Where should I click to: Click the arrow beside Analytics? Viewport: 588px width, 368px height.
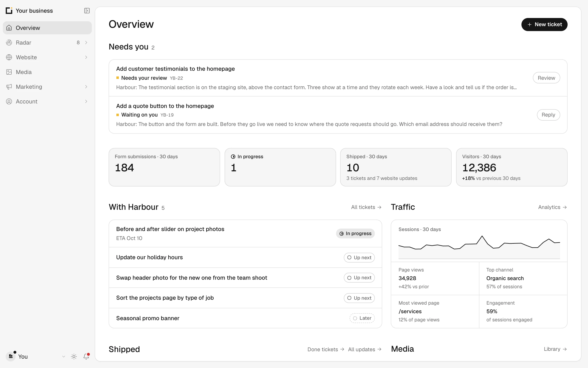tap(565, 207)
